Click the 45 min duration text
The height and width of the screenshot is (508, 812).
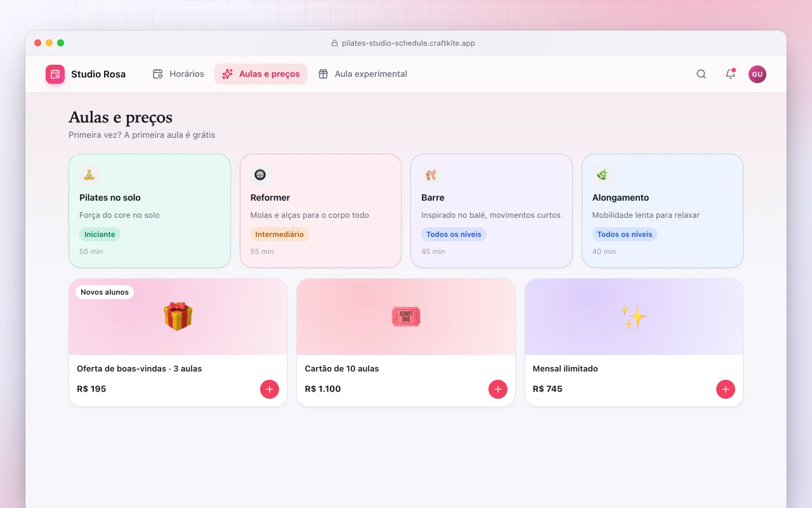coord(433,251)
